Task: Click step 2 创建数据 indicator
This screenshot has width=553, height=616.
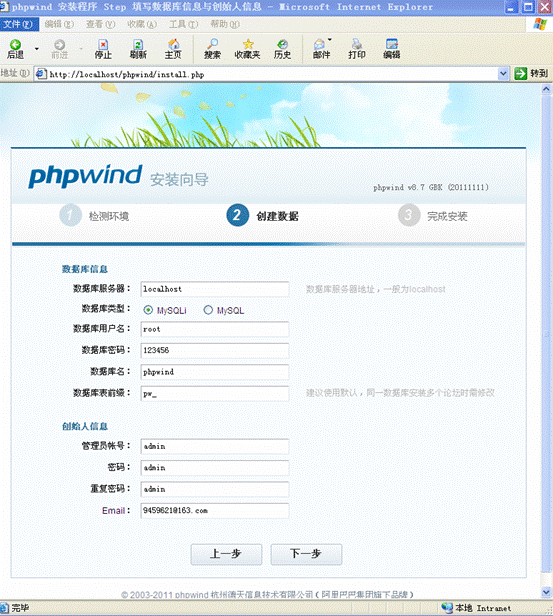Action: (263, 215)
